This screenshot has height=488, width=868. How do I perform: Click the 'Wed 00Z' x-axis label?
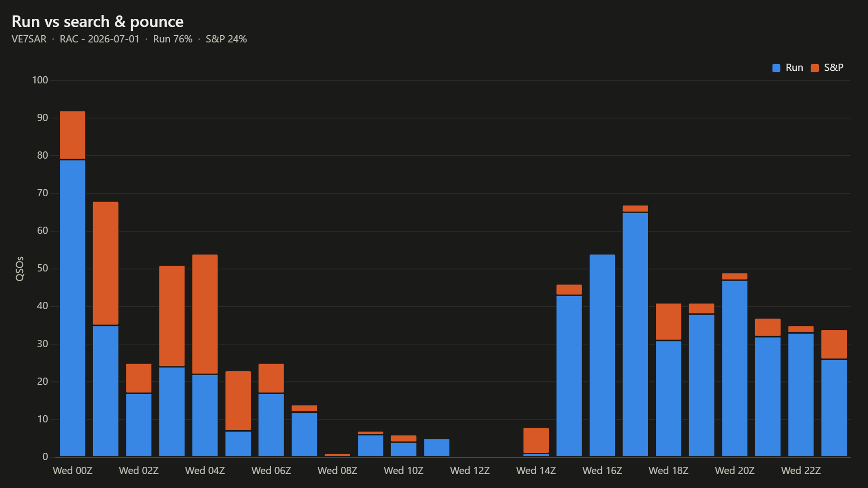(72, 471)
